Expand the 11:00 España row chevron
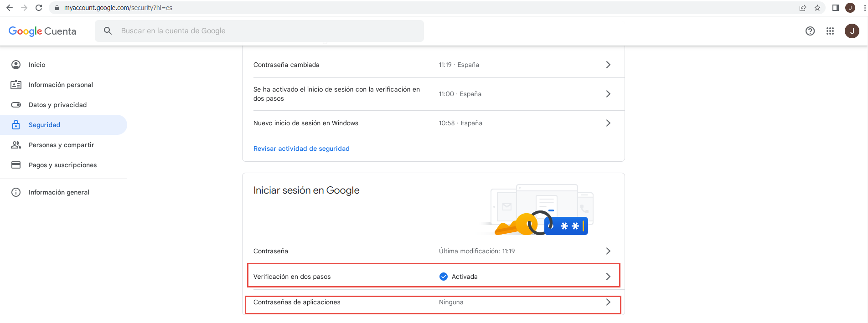This screenshot has height=323, width=868. tap(608, 94)
